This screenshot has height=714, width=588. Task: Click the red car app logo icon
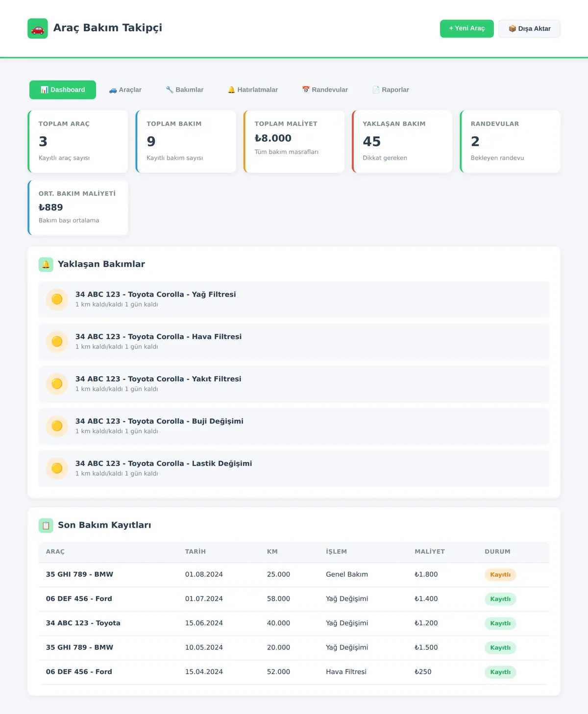(x=38, y=28)
